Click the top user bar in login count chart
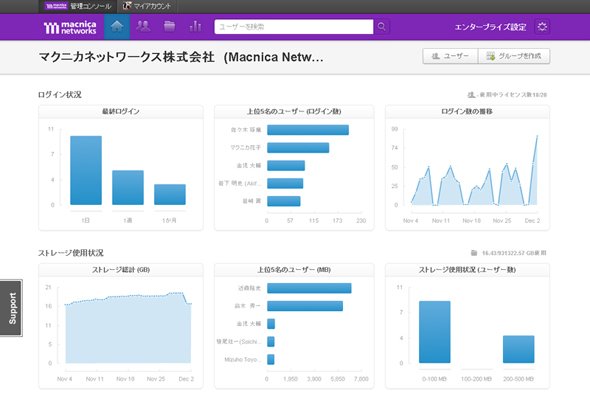The width and height of the screenshot is (590, 393). (x=308, y=130)
